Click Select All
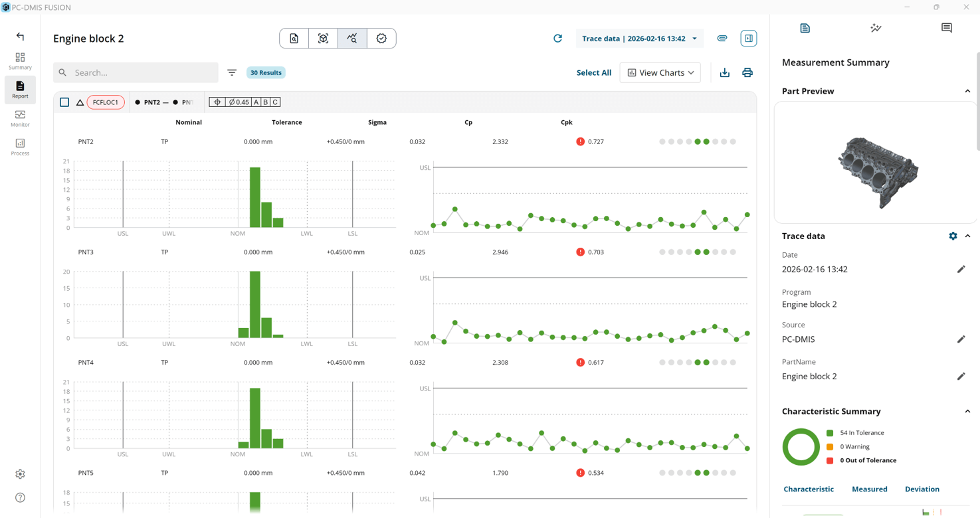980x518 pixels. tap(594, 72)
